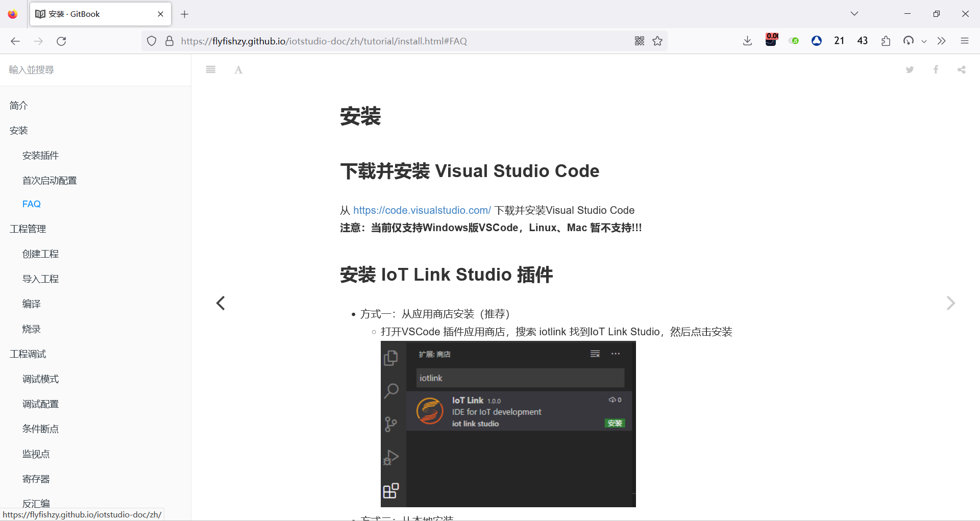
Task: Reload the current page
Action: pyautogui.click(x=61, y=41)
